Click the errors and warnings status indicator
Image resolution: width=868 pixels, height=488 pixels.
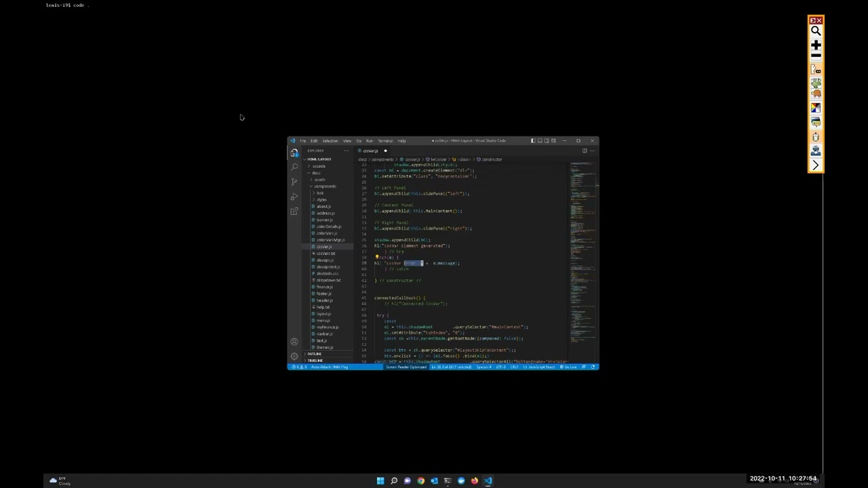pyautogui.click(x=298, y=367)
